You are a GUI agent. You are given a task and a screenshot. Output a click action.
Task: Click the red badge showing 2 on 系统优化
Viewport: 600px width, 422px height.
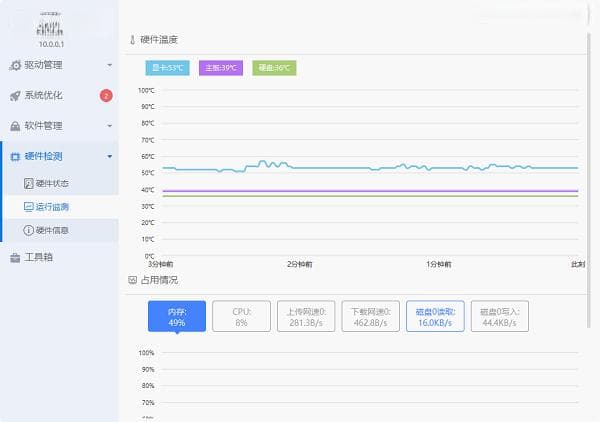click(x=106, y=96)
